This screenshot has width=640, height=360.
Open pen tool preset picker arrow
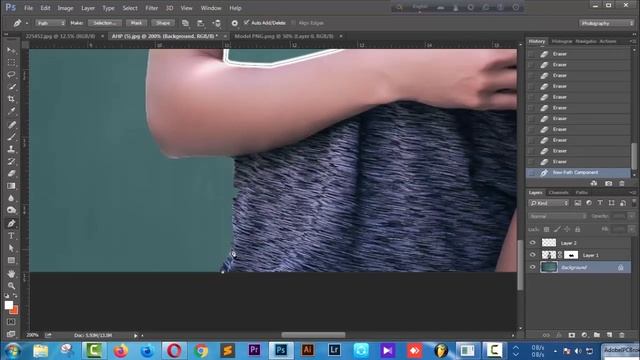click(27, 23)
